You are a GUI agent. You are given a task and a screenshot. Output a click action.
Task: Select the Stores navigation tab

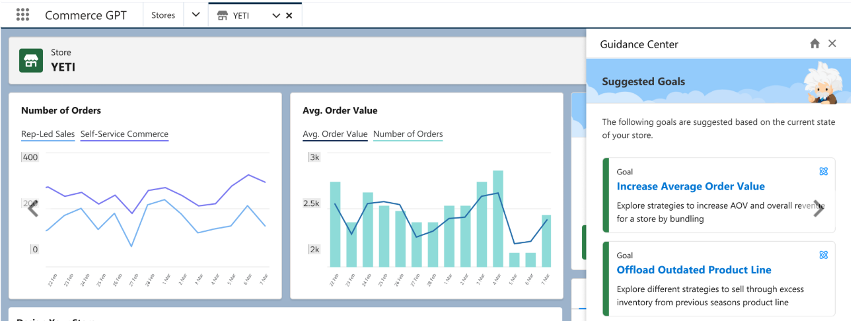tap(163, 15)
